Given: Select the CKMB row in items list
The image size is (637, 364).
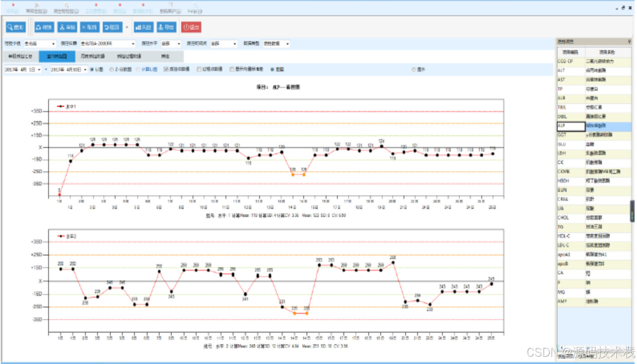Looking at the screenshot, I should (594, 172).
